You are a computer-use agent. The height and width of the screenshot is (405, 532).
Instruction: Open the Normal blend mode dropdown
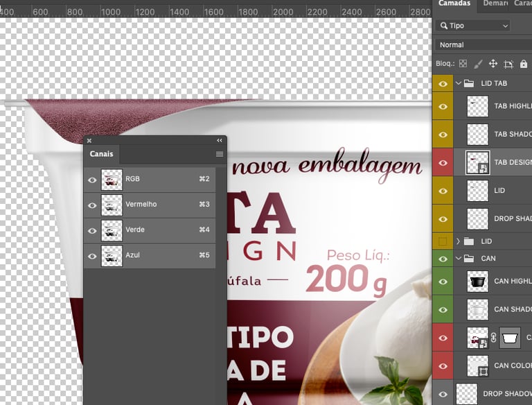click(x=484, y=45)
